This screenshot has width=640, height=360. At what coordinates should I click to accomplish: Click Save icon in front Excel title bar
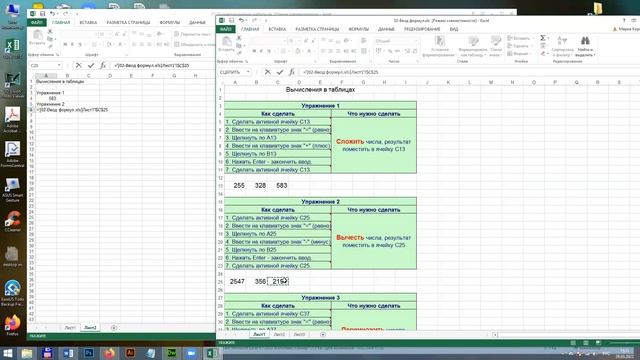tap(231, 20)
